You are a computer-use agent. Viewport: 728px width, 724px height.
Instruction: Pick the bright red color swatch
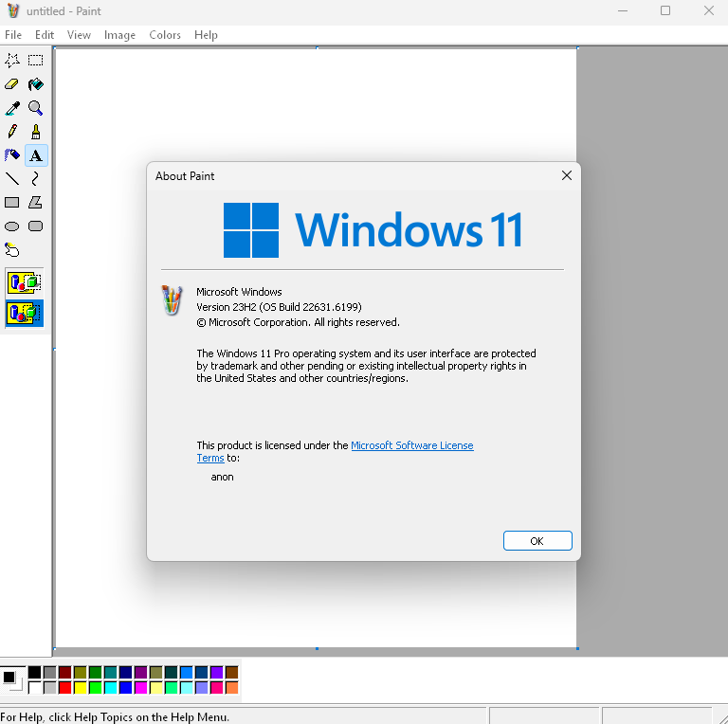(65, 687)
